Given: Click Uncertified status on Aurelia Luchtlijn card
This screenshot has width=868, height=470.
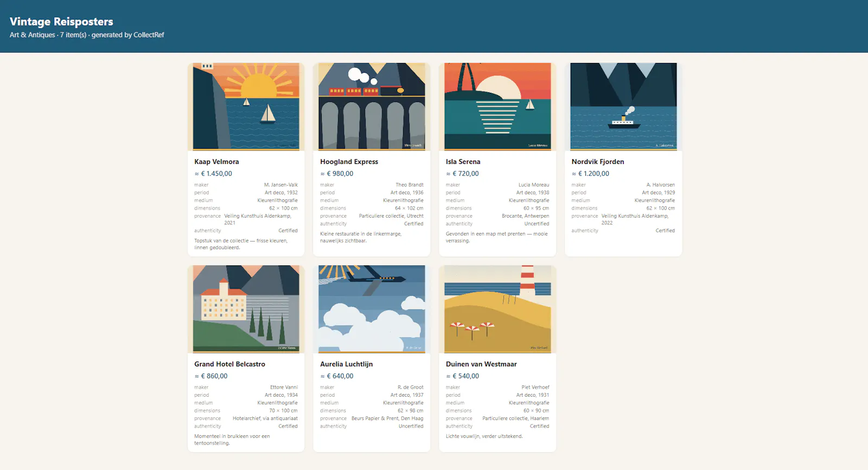Looking at the screenshot, I should pos(411,426).
